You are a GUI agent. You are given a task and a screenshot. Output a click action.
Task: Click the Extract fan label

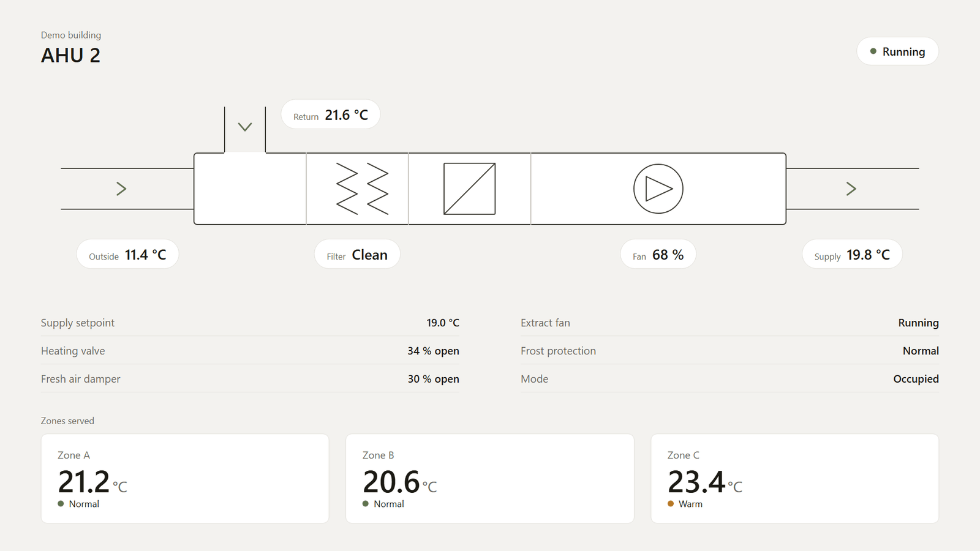tap(545, 323)
